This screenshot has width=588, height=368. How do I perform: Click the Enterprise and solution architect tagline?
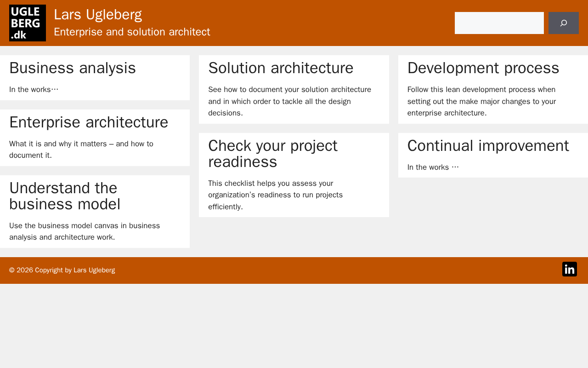pyautogui.click(x=132, y=32)
